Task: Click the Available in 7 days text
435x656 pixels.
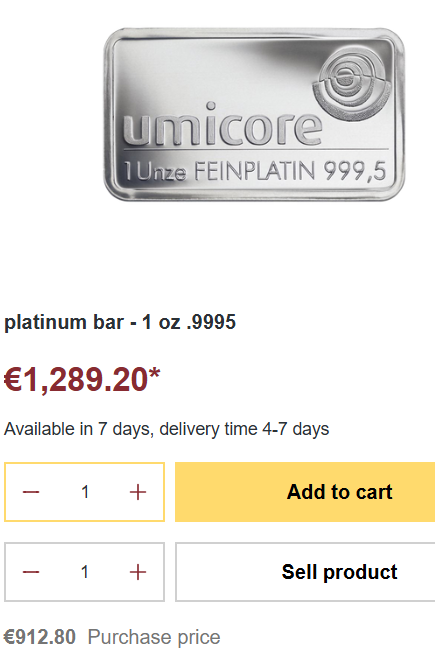Action: [78, 429]
